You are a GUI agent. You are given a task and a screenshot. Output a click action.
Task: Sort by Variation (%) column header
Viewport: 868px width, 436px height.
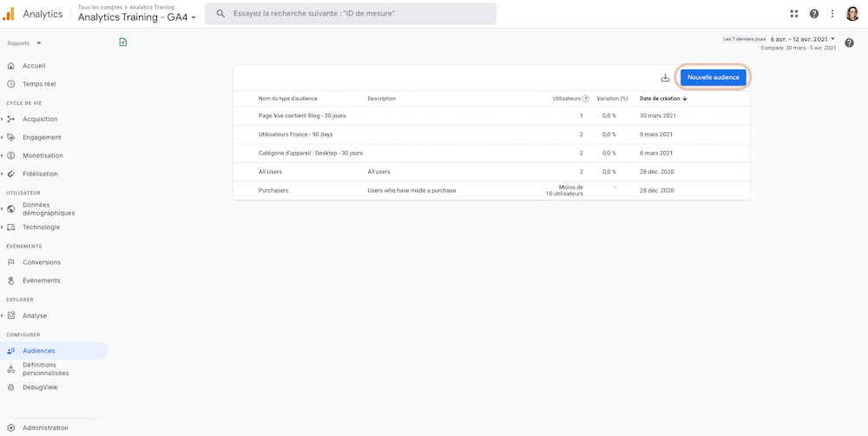point(612,99)
